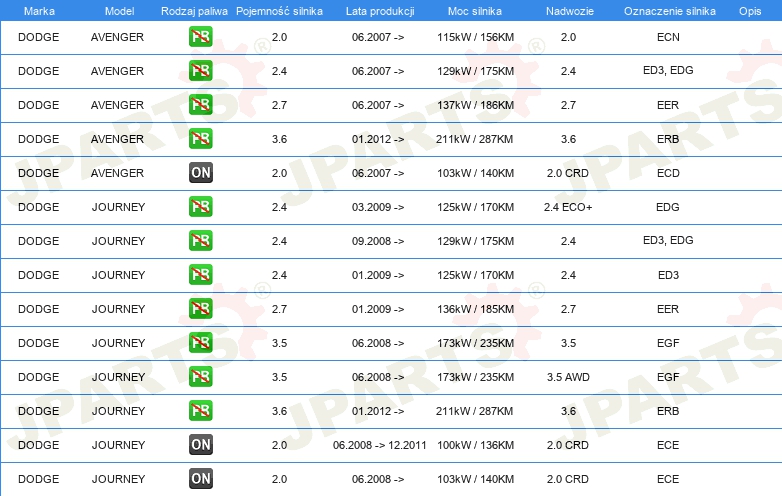Click the petrol icon in Journey 3.5 EGF row
The width and height of the screenshot is (782, 496).
[200, 342]
